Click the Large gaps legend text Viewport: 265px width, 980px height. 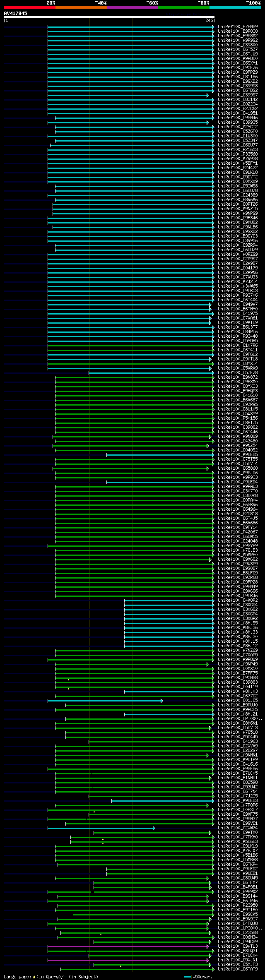tap(51, 977)
